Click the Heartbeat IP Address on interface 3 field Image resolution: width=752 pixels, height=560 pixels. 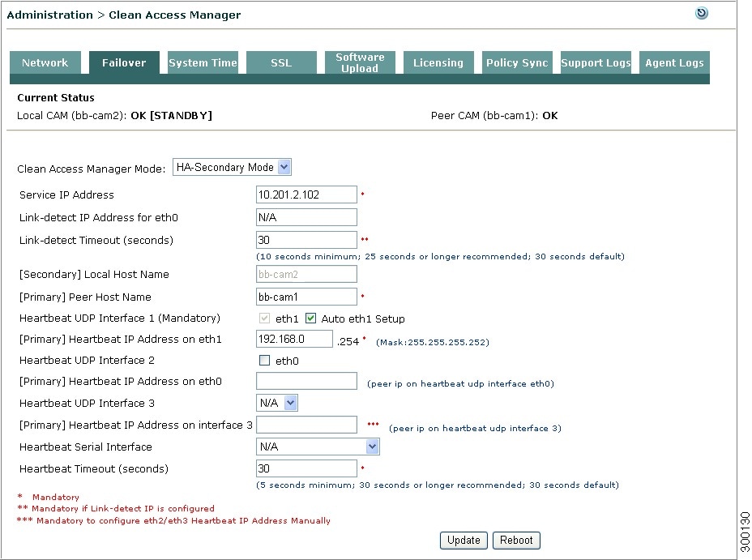306,425
